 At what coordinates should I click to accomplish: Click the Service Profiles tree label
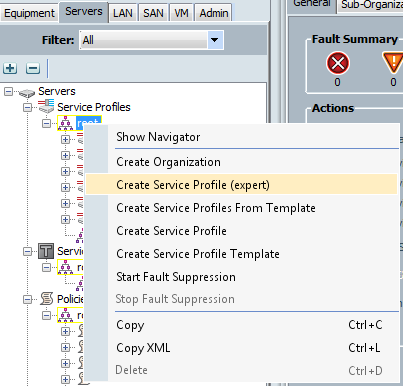94,107
